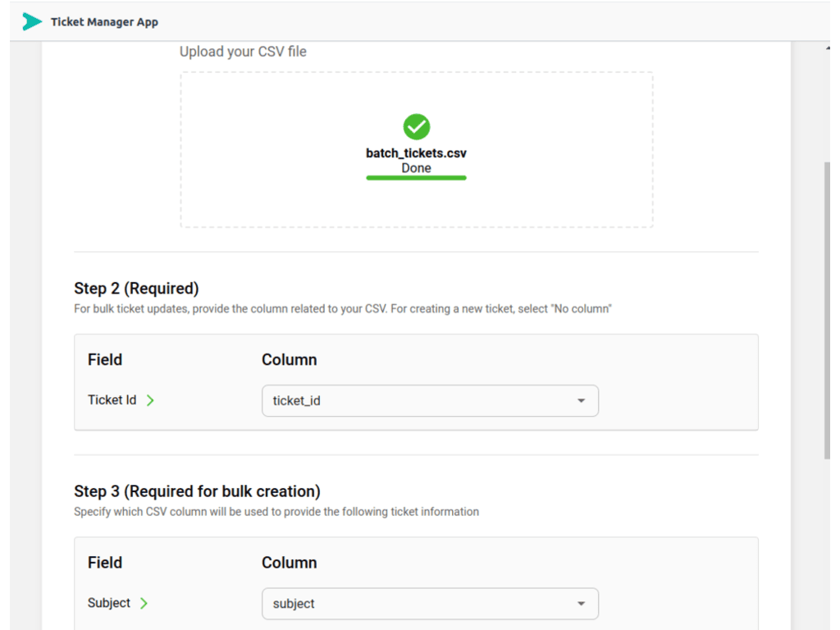Expand the subject dropdown arrow
Viewport: 840px width, 630px height.
click(x=581, y=604)
